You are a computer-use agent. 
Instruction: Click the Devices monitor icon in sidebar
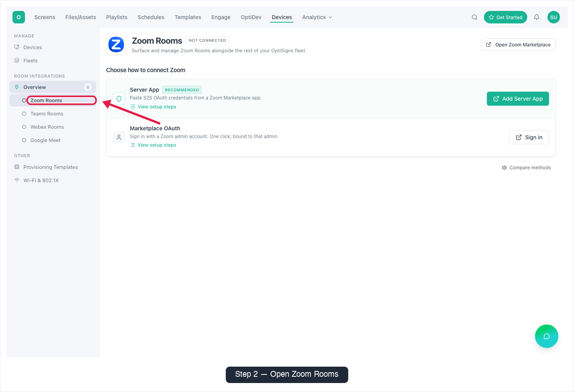17,47
